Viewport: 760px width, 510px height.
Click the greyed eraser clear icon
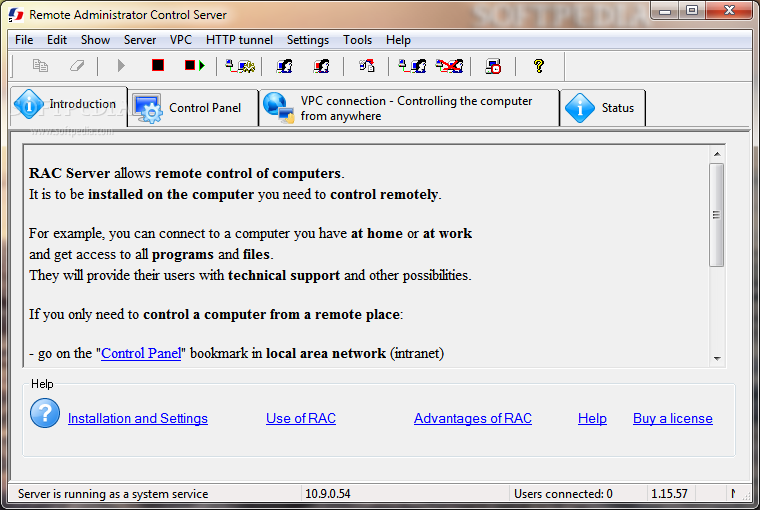(x=77, y=65)
